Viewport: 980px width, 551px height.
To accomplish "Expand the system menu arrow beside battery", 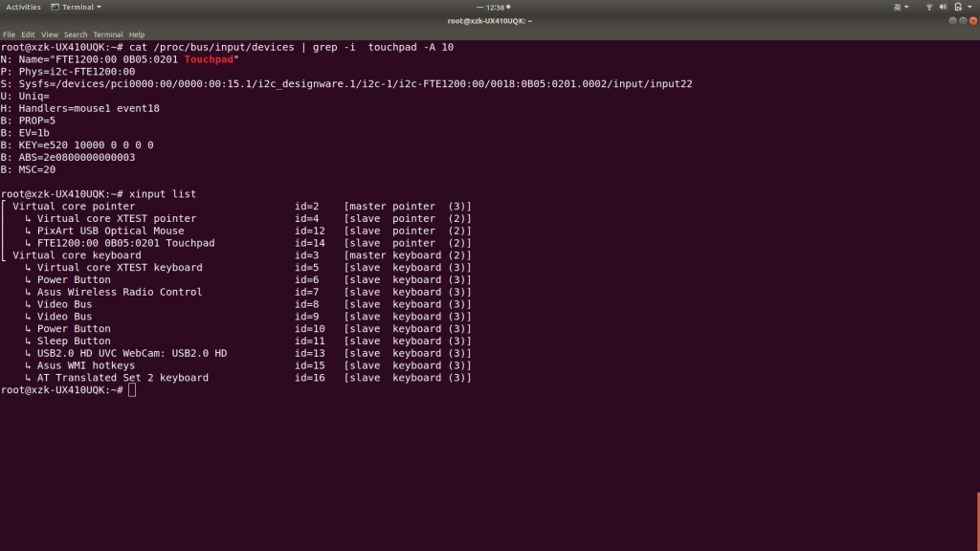I will (x=970, y=8).
